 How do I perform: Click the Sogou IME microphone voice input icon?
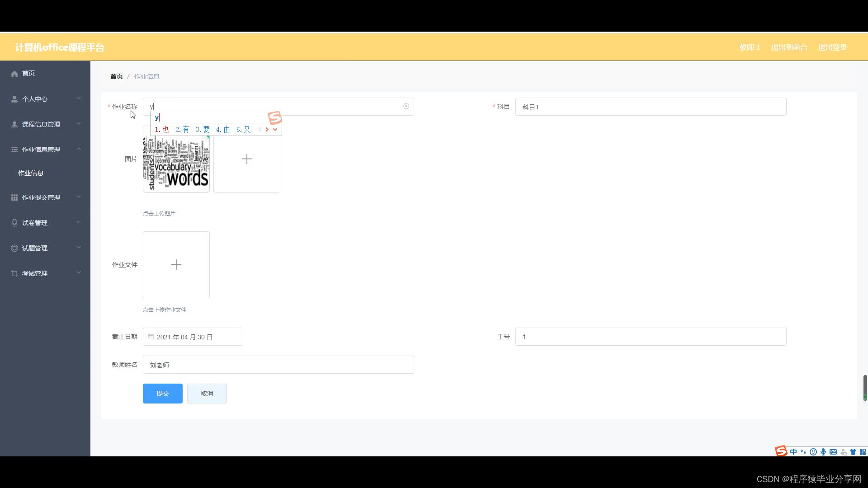click(x=823, y=452)
